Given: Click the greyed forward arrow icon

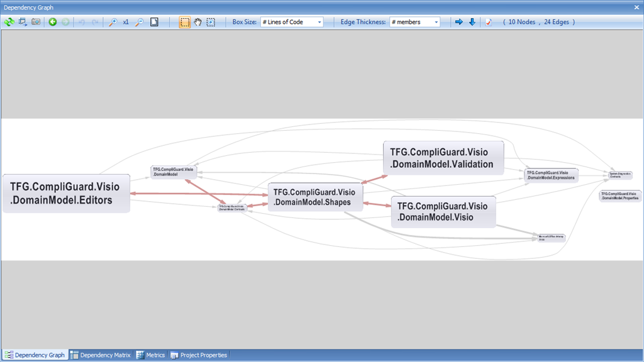Looking at the screenshot, I should click(x=65, y=22).
